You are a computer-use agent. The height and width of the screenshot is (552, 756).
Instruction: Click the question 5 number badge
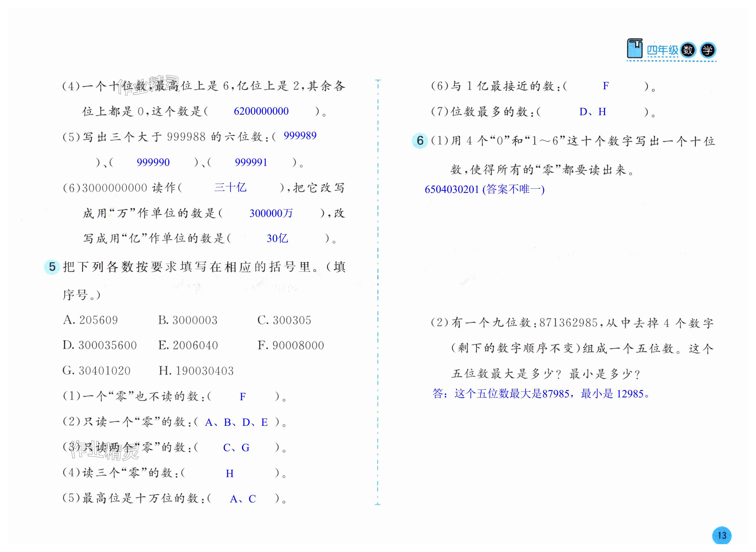(x=52, y=267)
